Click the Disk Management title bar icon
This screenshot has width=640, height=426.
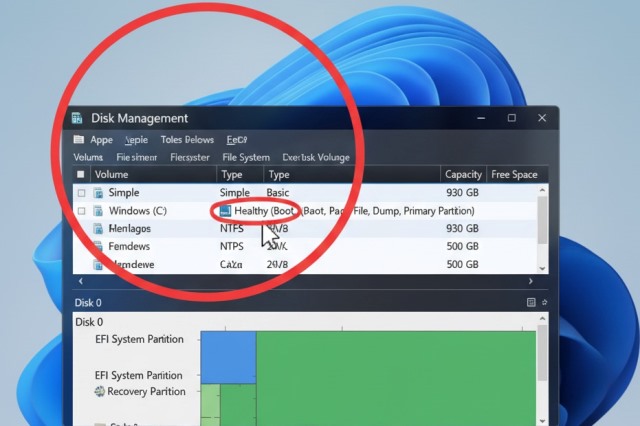tap(77, 118)
